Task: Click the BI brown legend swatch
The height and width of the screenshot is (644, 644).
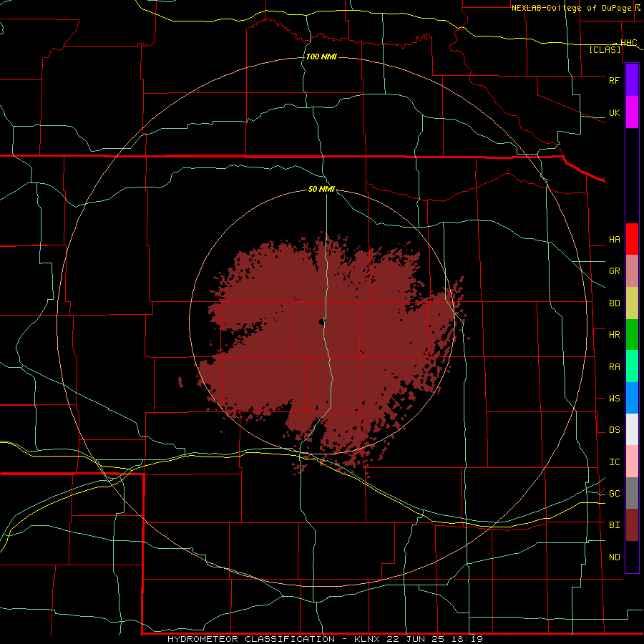Action: (632, 525)
